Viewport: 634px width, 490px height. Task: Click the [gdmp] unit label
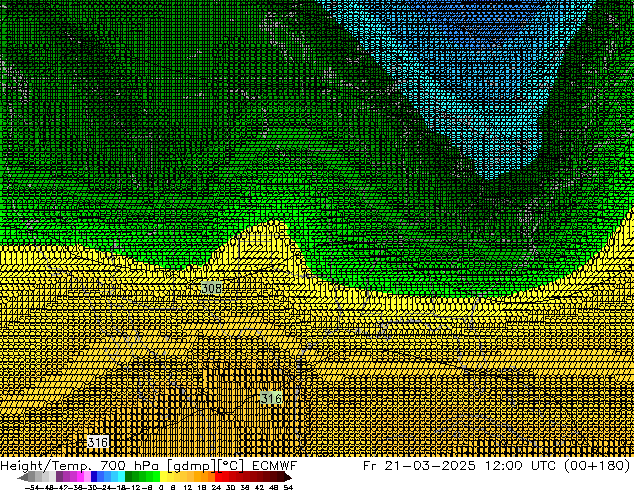191,466
